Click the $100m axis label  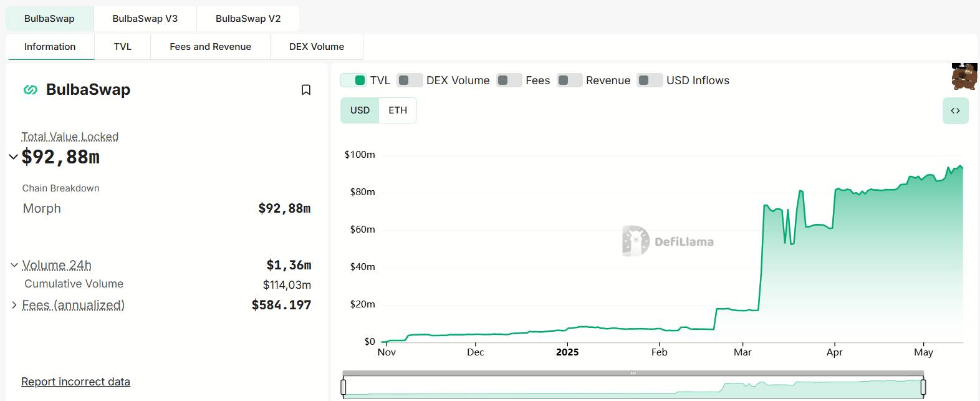tap(360, 155)
